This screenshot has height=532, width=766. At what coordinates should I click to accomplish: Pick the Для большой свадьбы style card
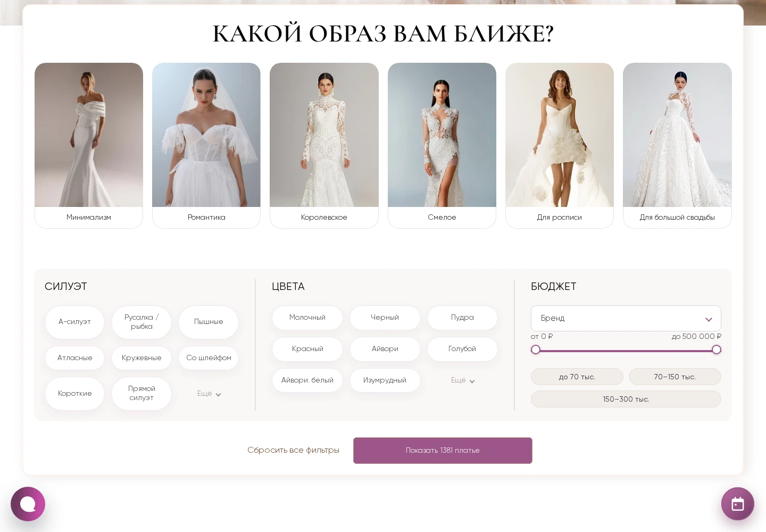[x=677, y=146]
